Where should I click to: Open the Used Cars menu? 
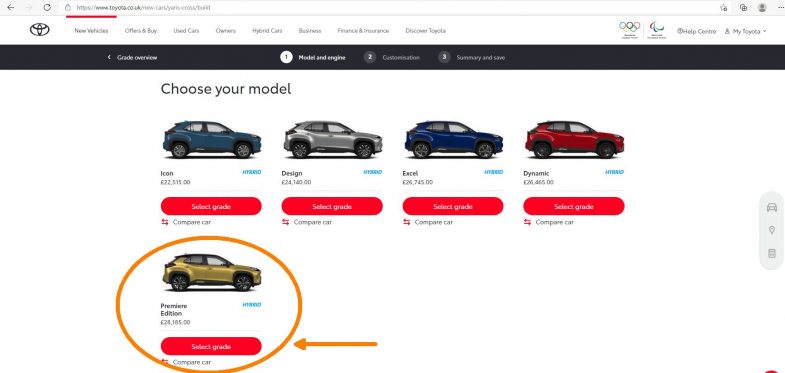click(186, 31)
